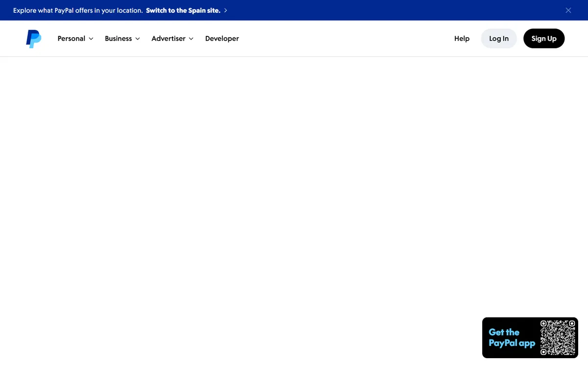
Task: Expand the Personal menu dropdown
Action: [75, 39]
